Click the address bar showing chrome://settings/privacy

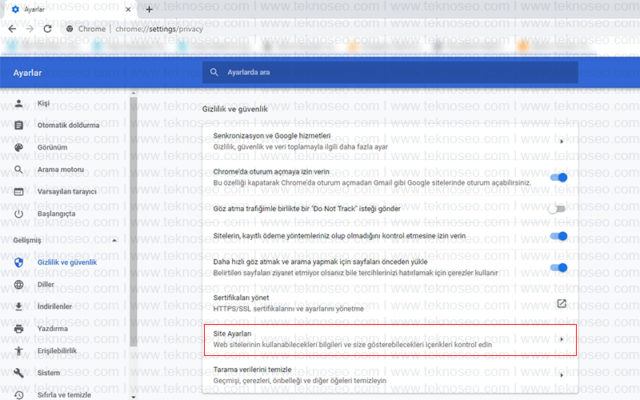click(x=159, y=29)
